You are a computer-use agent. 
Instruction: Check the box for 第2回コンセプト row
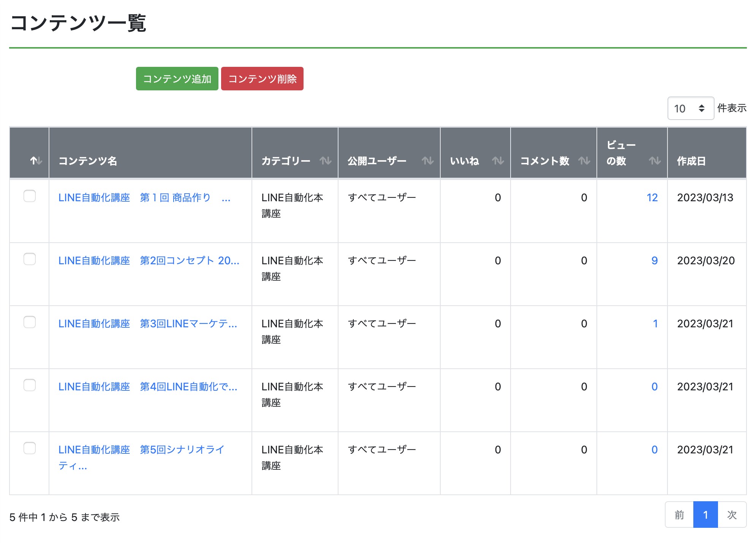30,259
